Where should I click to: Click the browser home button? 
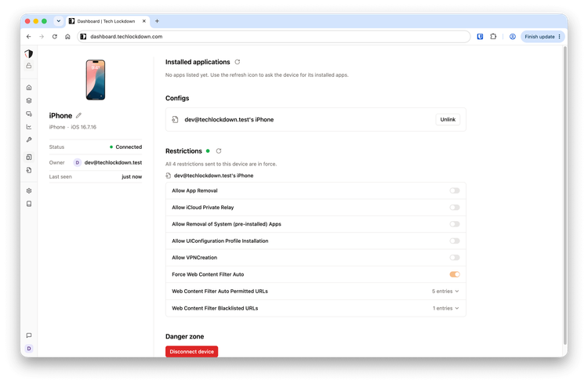[x=67, y=36]
